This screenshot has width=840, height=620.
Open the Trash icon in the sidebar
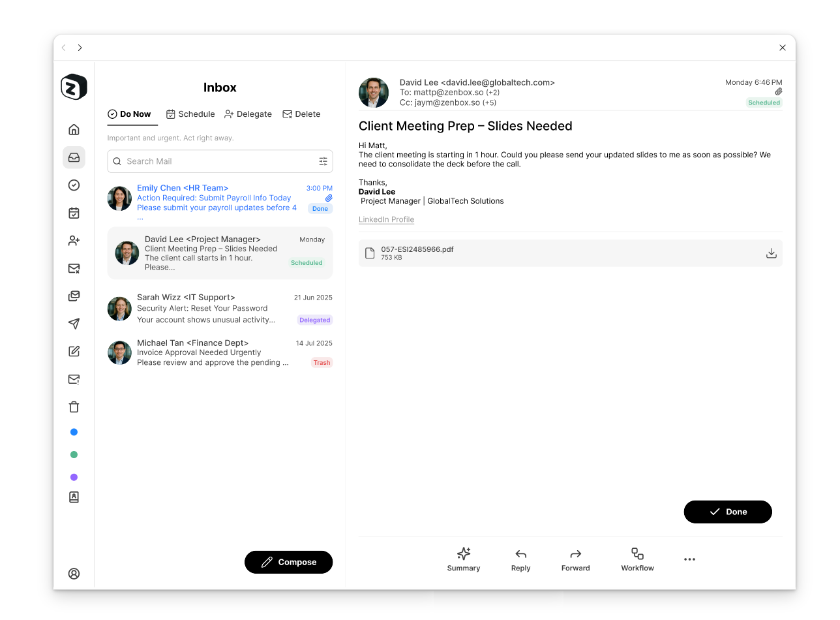(74, 407)
